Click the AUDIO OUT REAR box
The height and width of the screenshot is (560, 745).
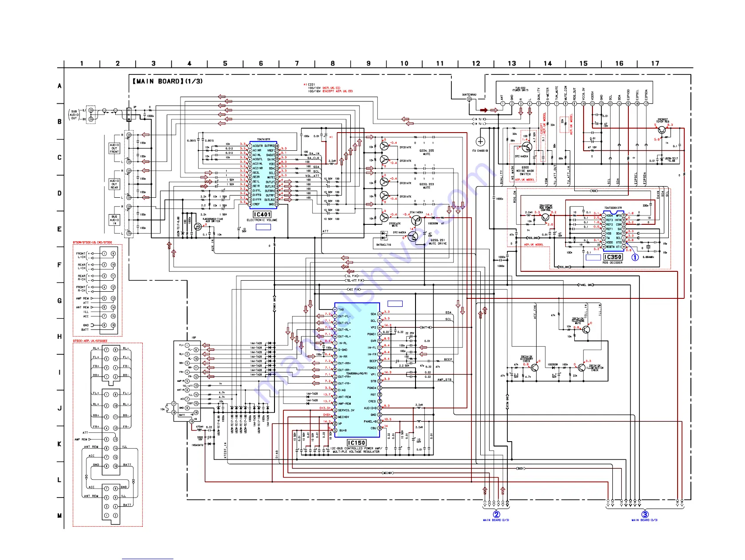114,184
